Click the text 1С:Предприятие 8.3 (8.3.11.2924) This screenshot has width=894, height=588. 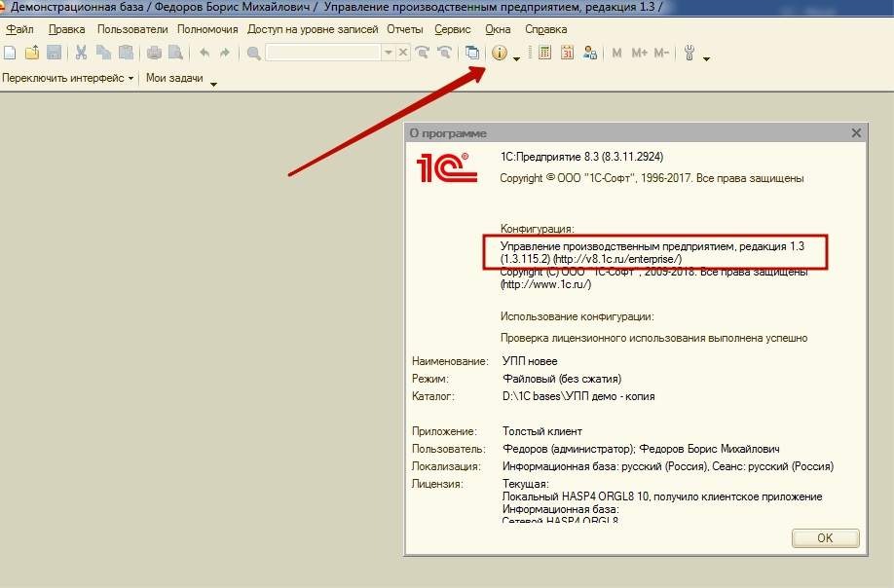(581, 157)
